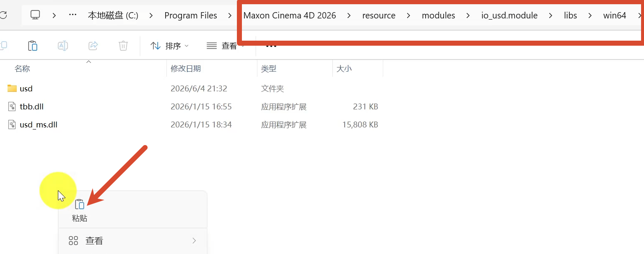Viewport: 644px width, 254px height.
Task: Click the date 2026/6/4 21:32
Action: [x=199, y=88]
